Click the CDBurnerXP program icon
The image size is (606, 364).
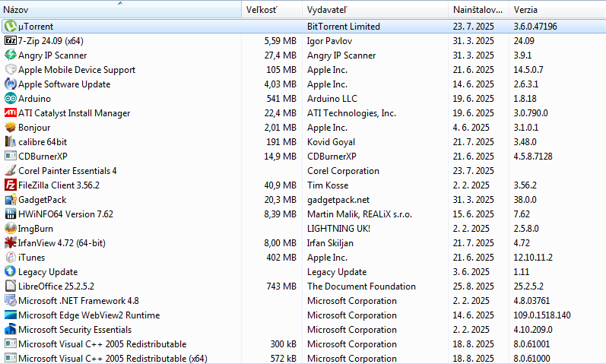(x=11, y=156)
